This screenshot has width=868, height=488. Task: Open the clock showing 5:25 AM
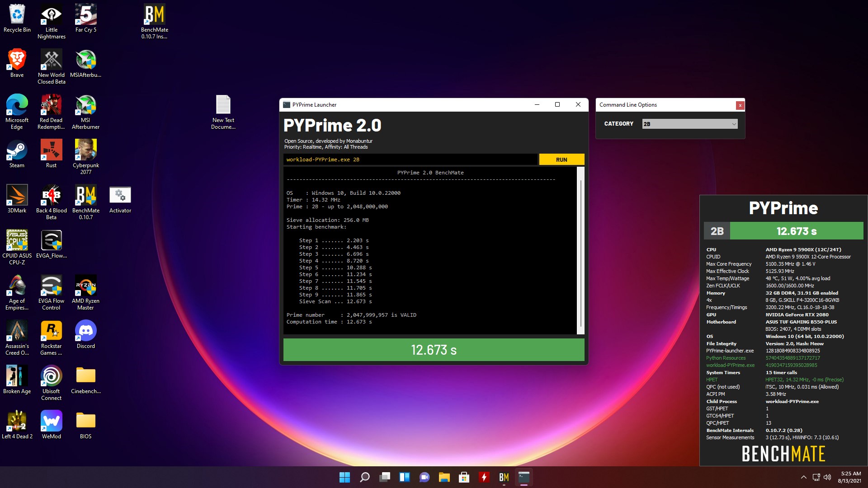(x=849, y=477)
